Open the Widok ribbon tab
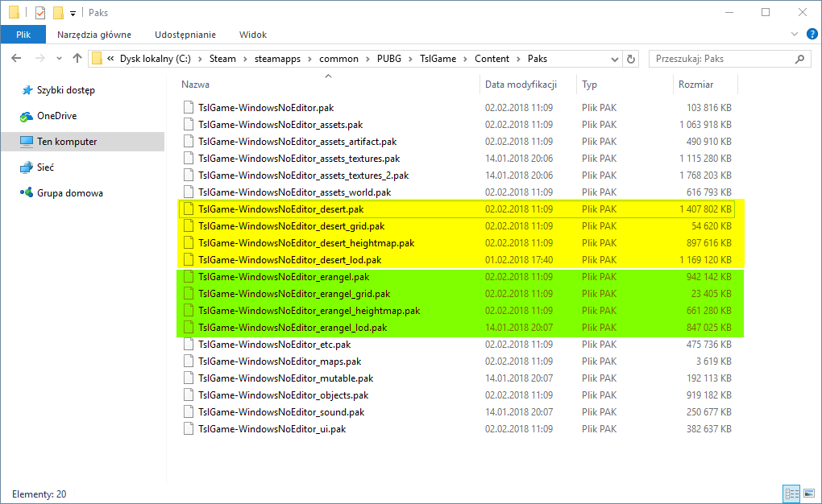The image size is (822, 504). point(253,35)
